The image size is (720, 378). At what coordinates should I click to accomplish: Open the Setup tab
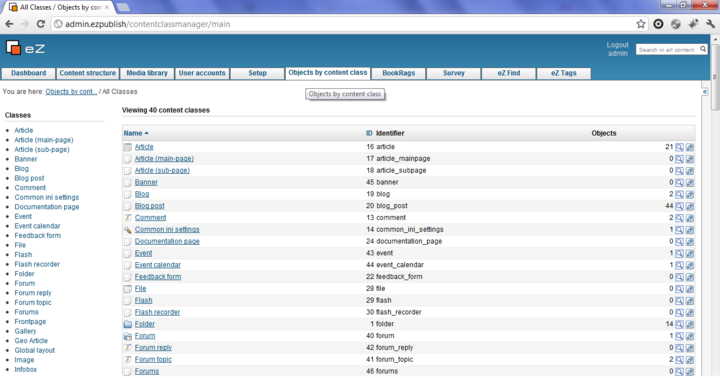tap(257, 73)
